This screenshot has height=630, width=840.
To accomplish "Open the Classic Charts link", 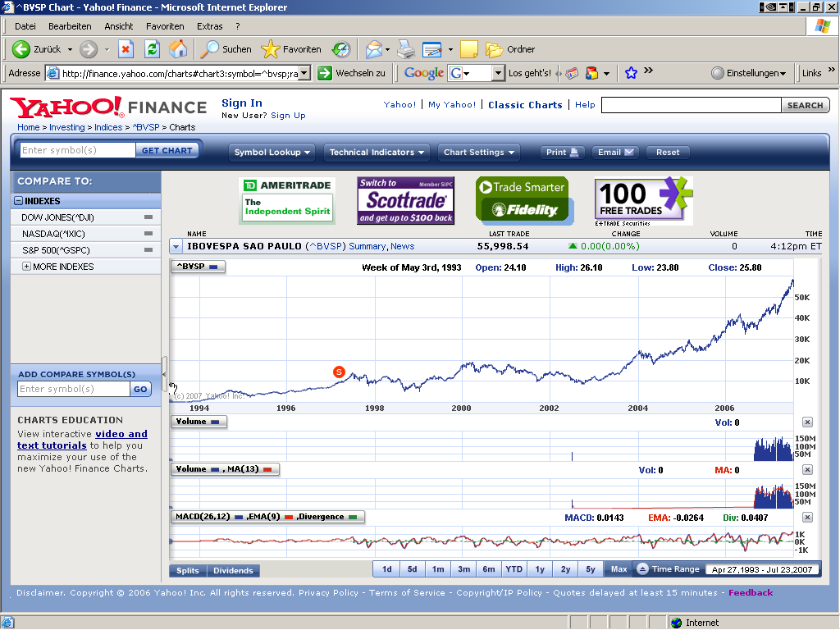I will coord(525,105).
